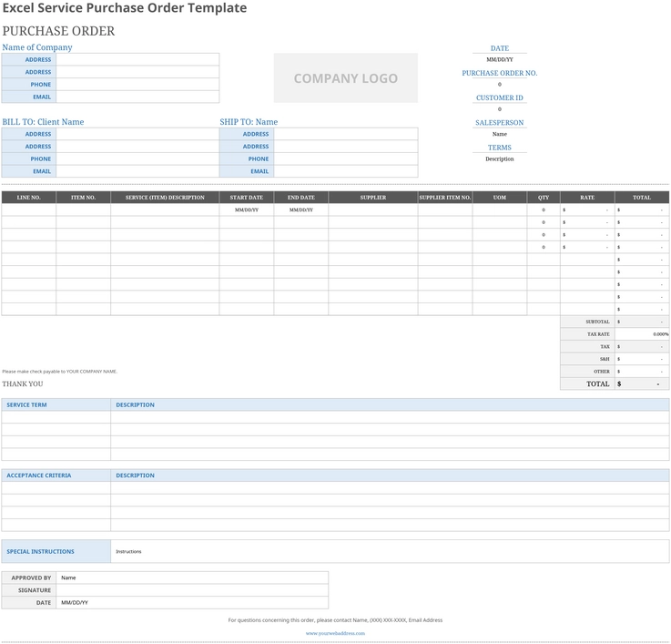Viewport: 671px width, 644px height.
Task: Select the END DATE column header
Action: click(x=301, y=198)
